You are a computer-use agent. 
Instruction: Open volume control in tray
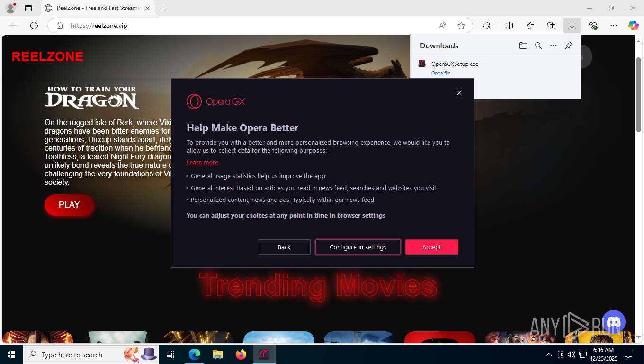(x=571, y=355)
